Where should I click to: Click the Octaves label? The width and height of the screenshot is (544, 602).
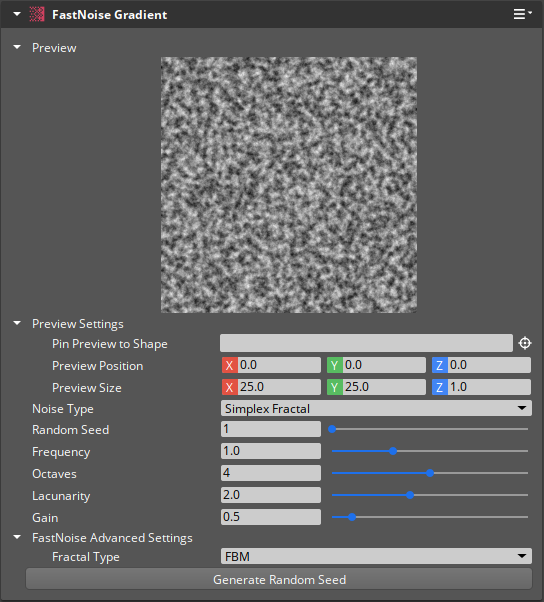pyautogui.click(x=54, y=474)
